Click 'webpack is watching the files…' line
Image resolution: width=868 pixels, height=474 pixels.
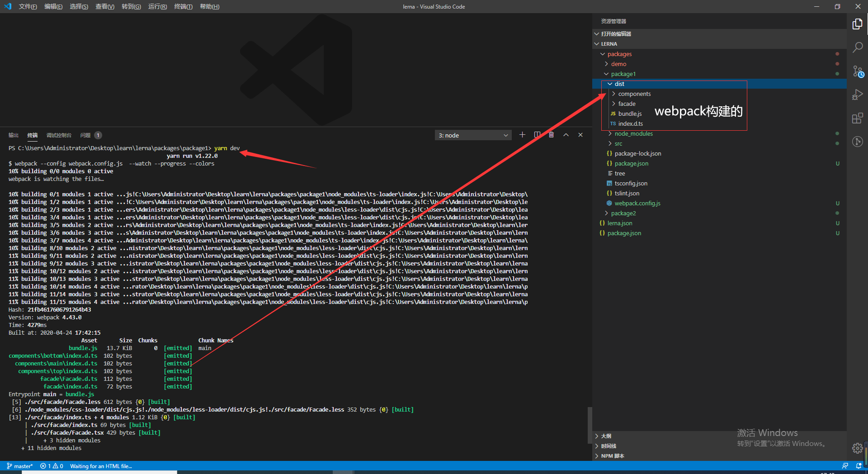coord(57,179)
